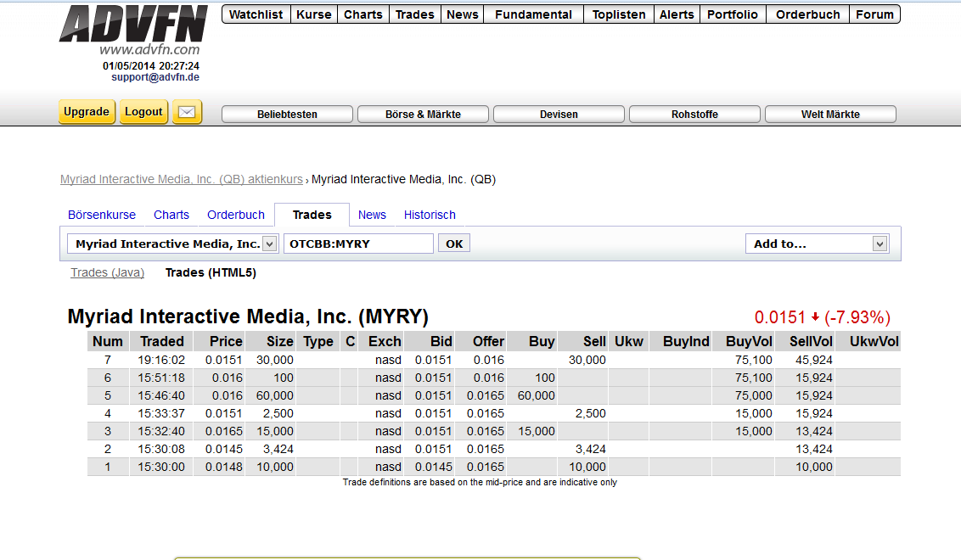Open the Portfolio menu item

point(733,14)
